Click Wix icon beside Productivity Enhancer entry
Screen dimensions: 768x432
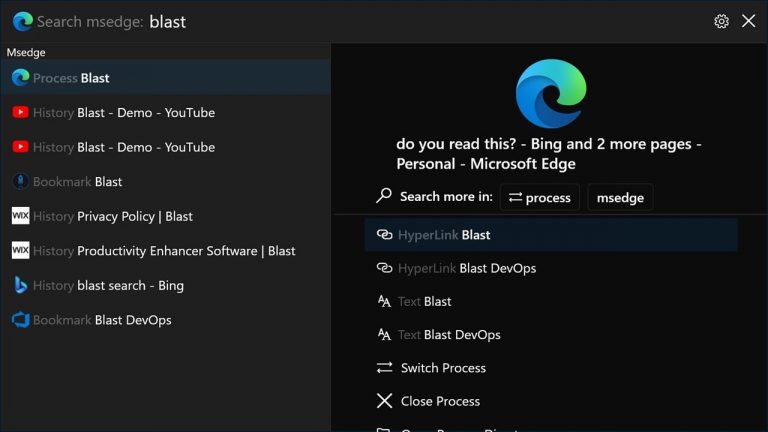coord(21,250)
